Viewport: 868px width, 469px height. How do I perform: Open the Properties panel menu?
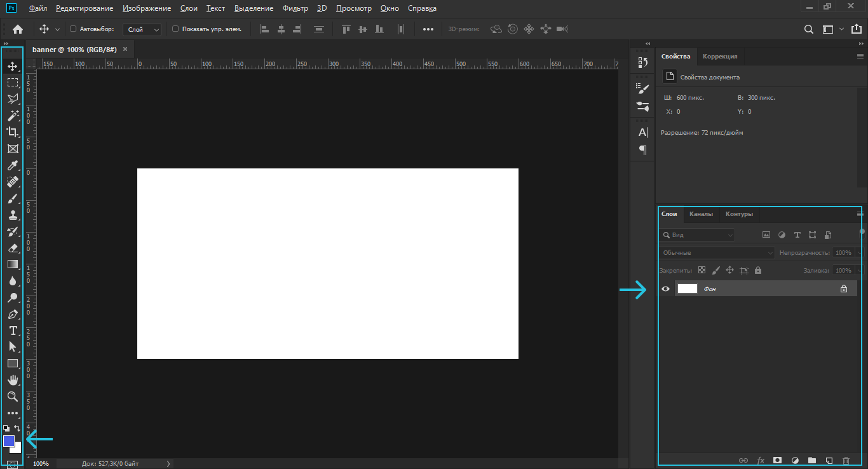pyautogui.click(x=860, y=57)
